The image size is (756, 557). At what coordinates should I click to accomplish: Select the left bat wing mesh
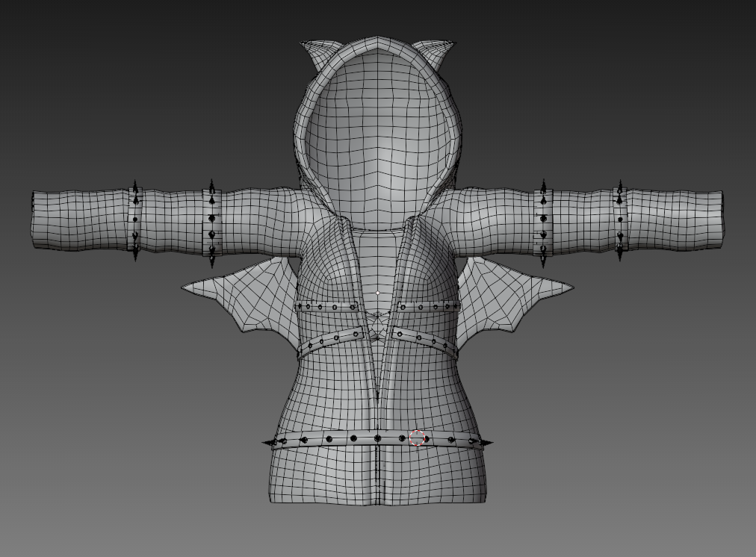click(x=246, y=299)
